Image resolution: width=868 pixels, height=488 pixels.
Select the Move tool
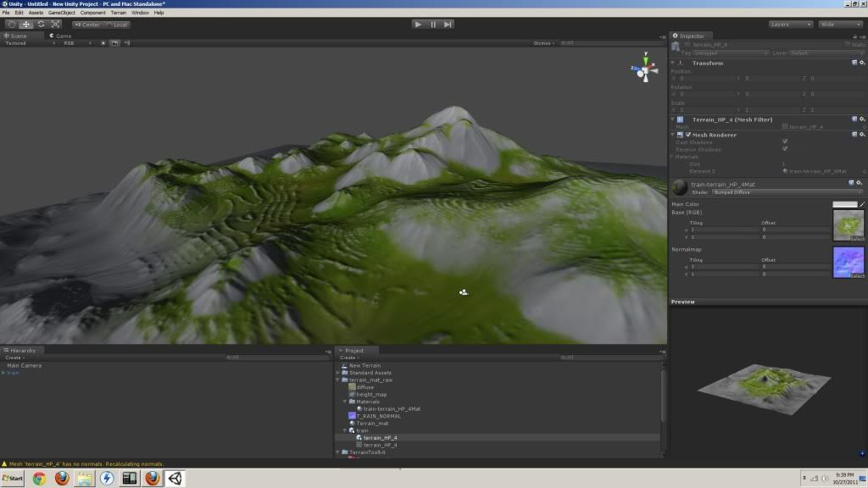26,25
